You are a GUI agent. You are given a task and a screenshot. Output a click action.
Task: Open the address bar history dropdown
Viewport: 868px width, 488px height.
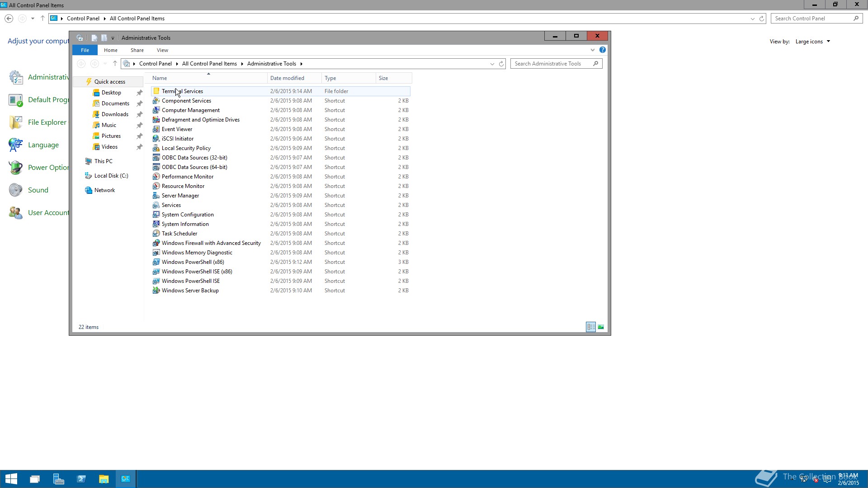tap(492, 64)
